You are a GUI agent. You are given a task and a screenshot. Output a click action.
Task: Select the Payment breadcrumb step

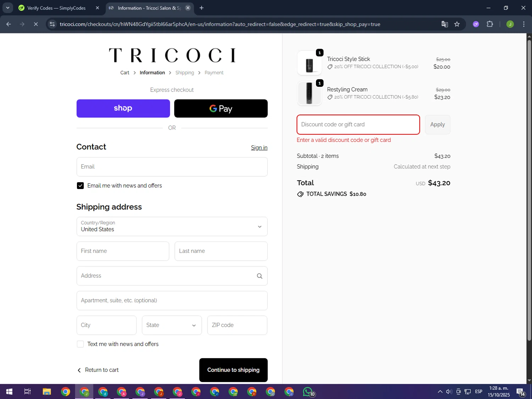(214, 73)
